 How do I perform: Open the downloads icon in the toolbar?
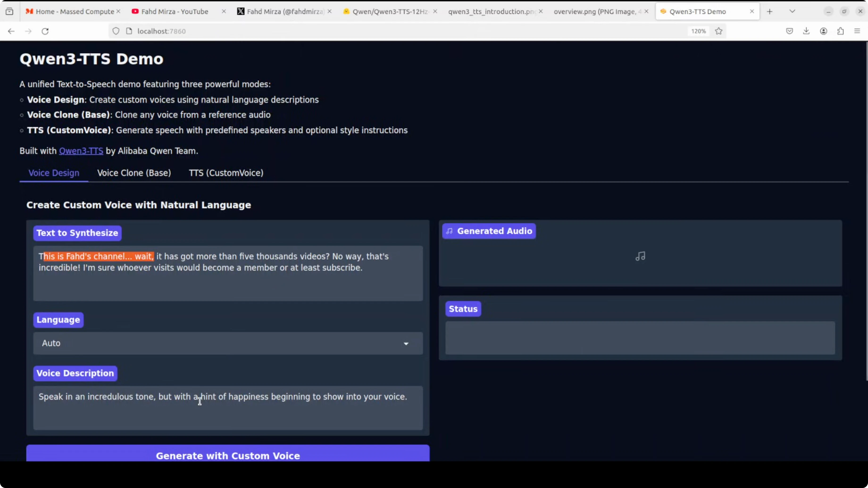pos(806,31)
